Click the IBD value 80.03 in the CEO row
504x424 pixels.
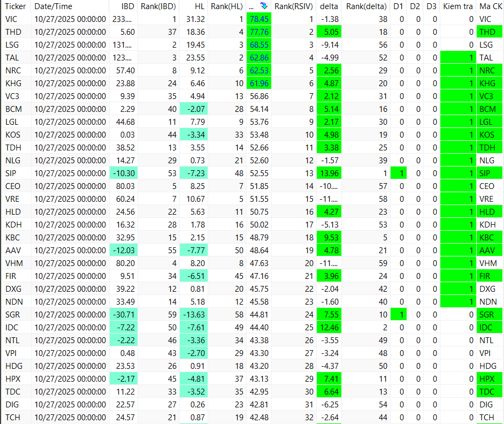coord(125,186)
